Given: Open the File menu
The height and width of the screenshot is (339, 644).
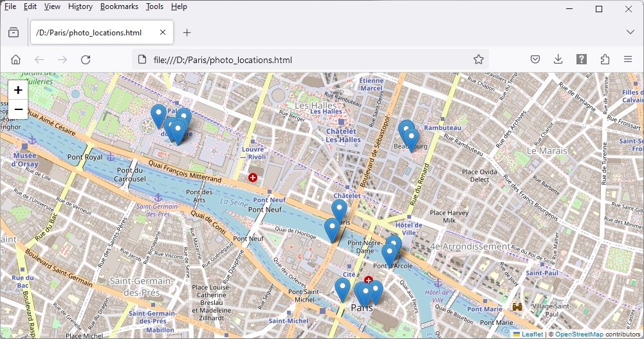Looking at the screenshot, I should pos(10,6).
